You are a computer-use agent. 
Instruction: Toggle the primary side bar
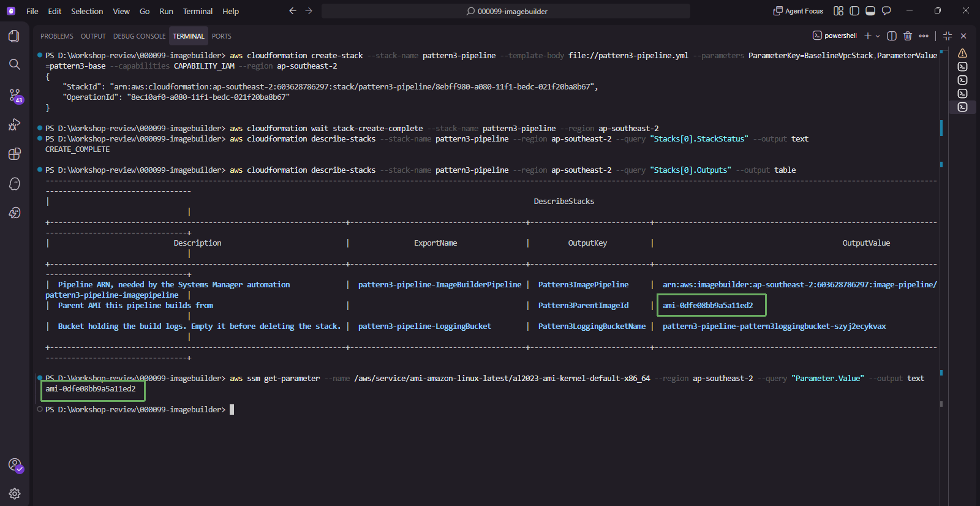854,11
